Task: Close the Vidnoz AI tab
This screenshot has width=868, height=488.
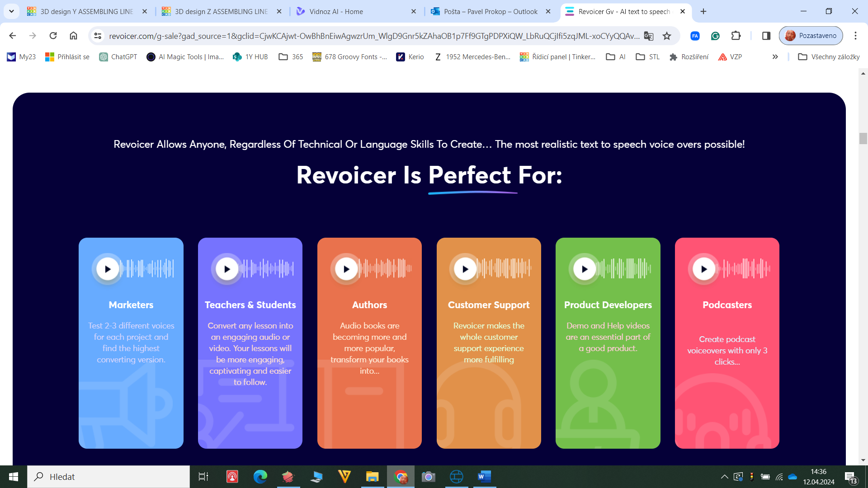Action: pos(414,11)
